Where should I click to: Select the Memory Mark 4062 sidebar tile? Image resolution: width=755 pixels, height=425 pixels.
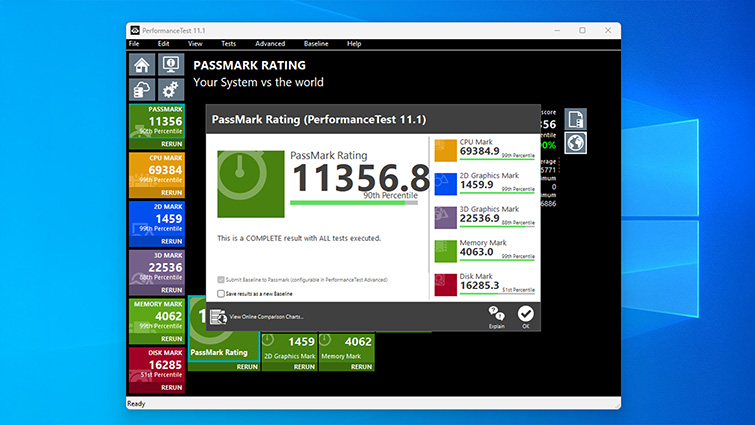157,316
